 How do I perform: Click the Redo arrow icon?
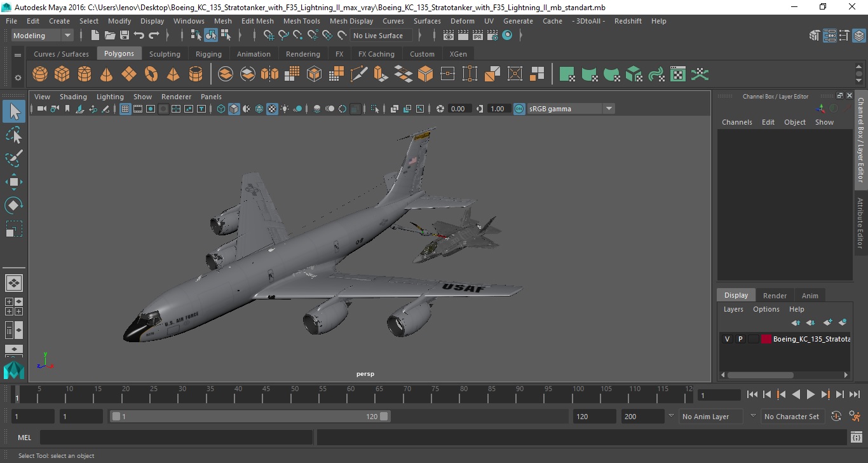(153, 36)
